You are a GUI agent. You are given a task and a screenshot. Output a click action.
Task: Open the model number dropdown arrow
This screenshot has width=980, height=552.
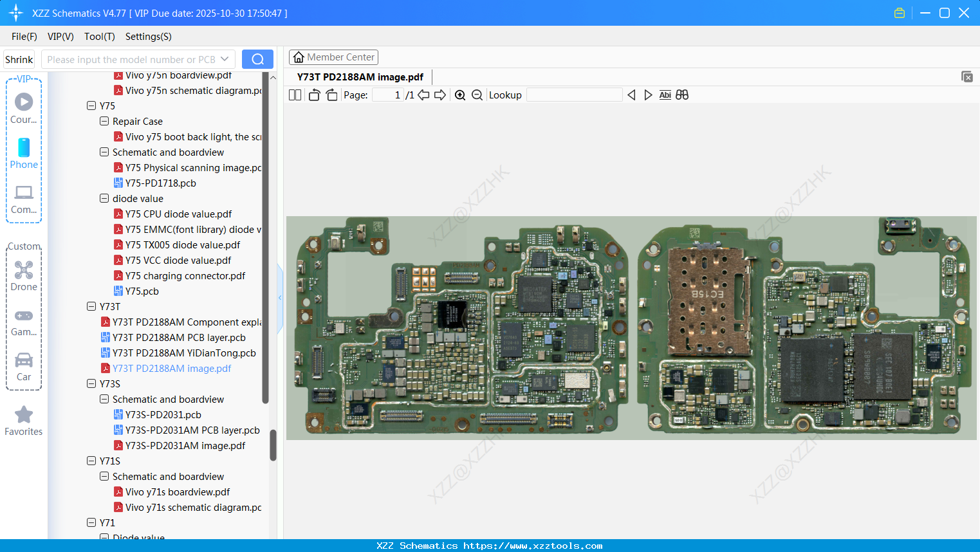[225, 59]
